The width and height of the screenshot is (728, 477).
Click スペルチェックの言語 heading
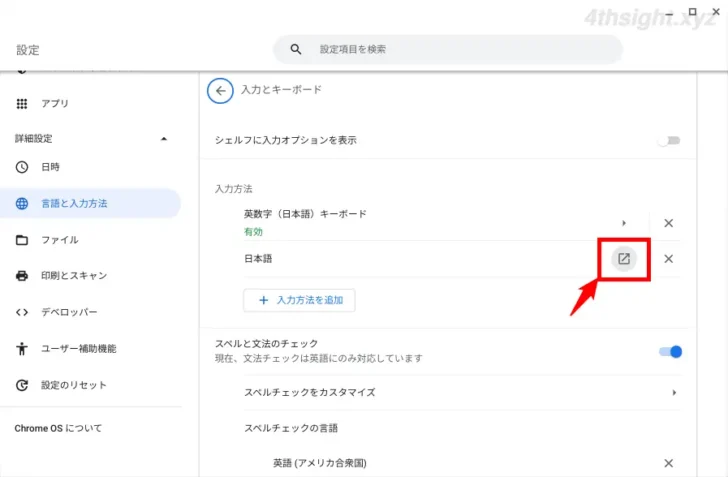291,428
